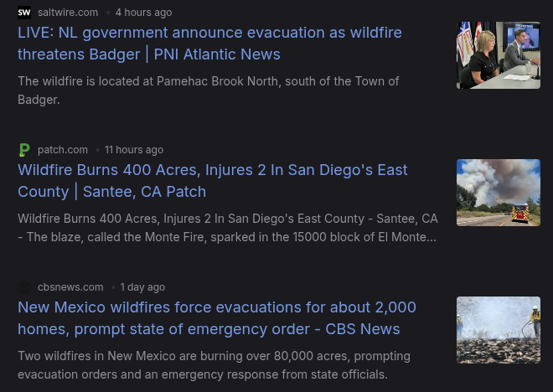Click the cbsnews.com source name

pos(70,287)
